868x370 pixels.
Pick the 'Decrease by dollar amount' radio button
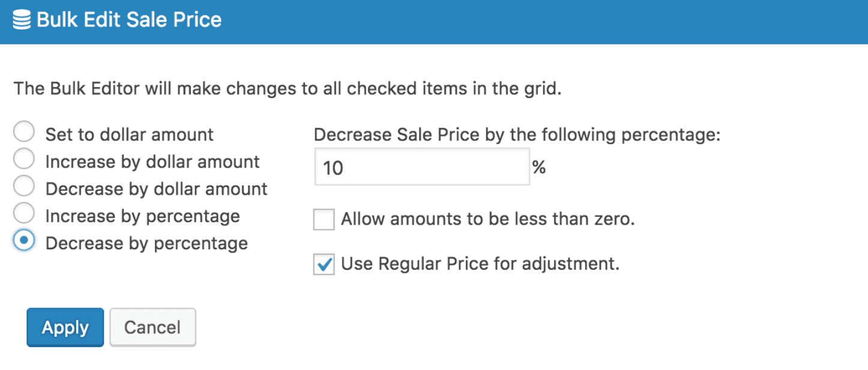tap(24, 187)
